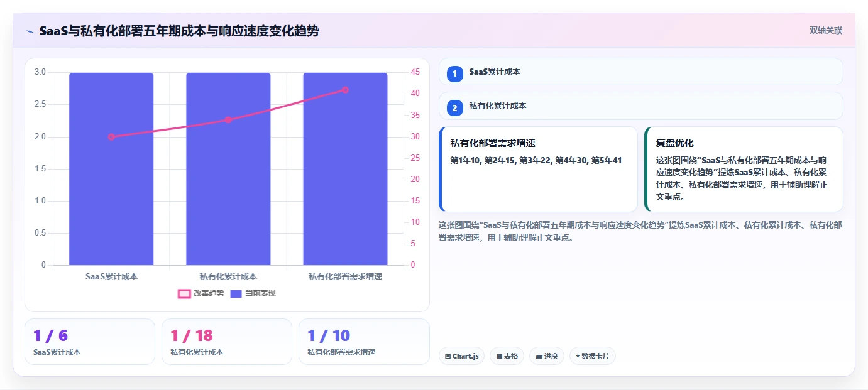Click the 双轴关联 label in the header
The image size is (868, 390).
826,30
